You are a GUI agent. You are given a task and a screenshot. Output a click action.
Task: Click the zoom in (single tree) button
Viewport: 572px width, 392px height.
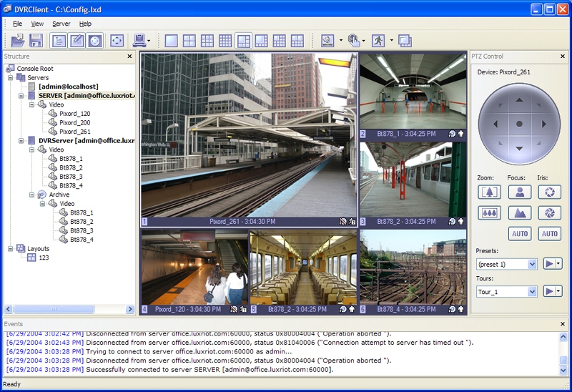point(489,192)
